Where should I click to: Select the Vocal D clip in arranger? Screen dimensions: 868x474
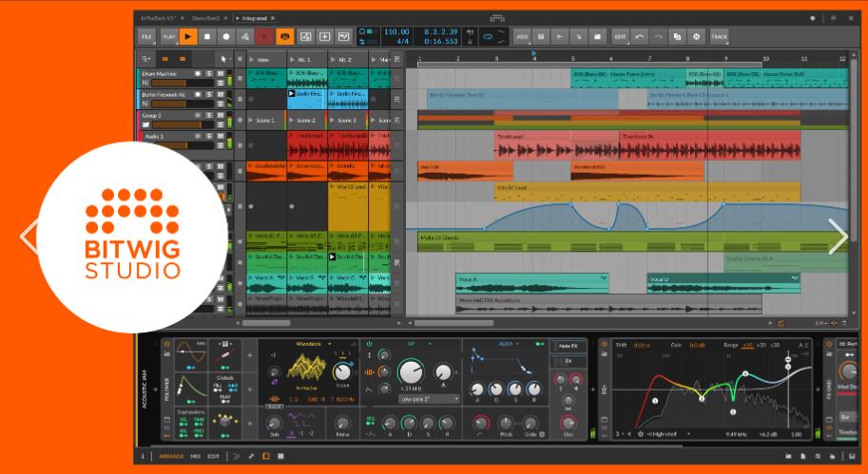pyautogui.click(x=723, y=283)
